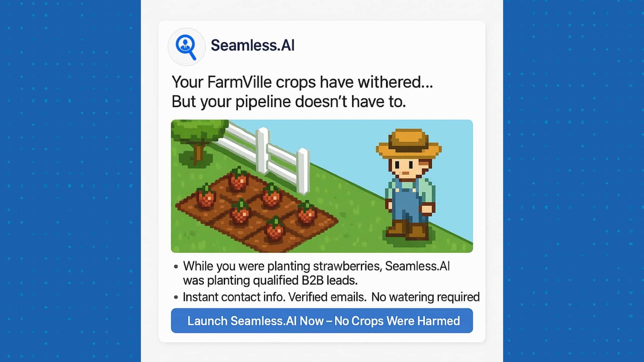
Task: Click the strawberry closest to the farmer
Action: (x=306, y=213)
